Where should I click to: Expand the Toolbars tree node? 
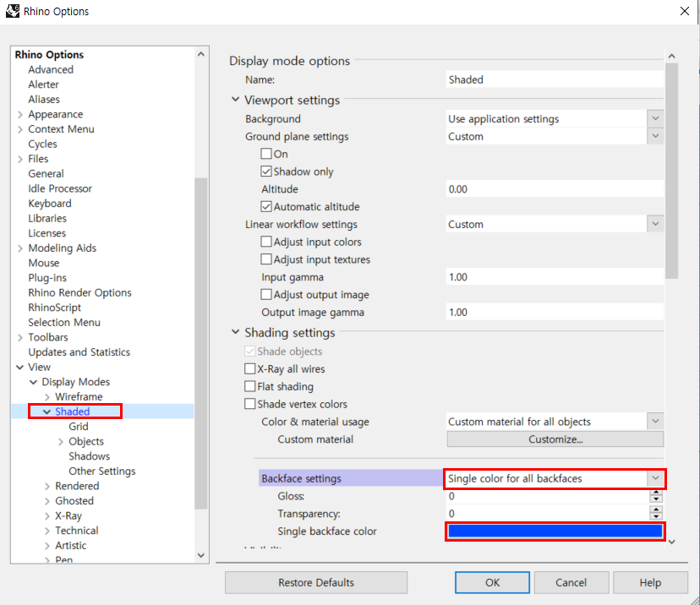pos(20,338)
